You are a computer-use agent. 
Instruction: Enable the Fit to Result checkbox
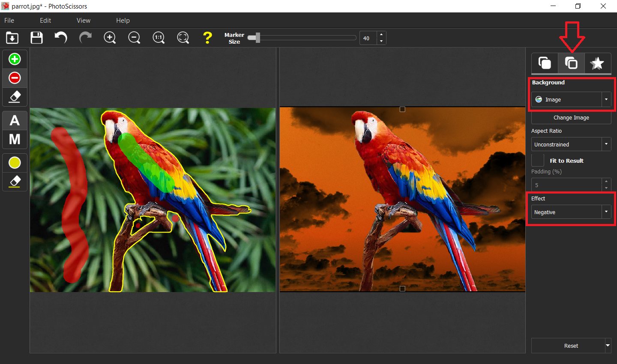pyautogui.click(x=537, y=160)
